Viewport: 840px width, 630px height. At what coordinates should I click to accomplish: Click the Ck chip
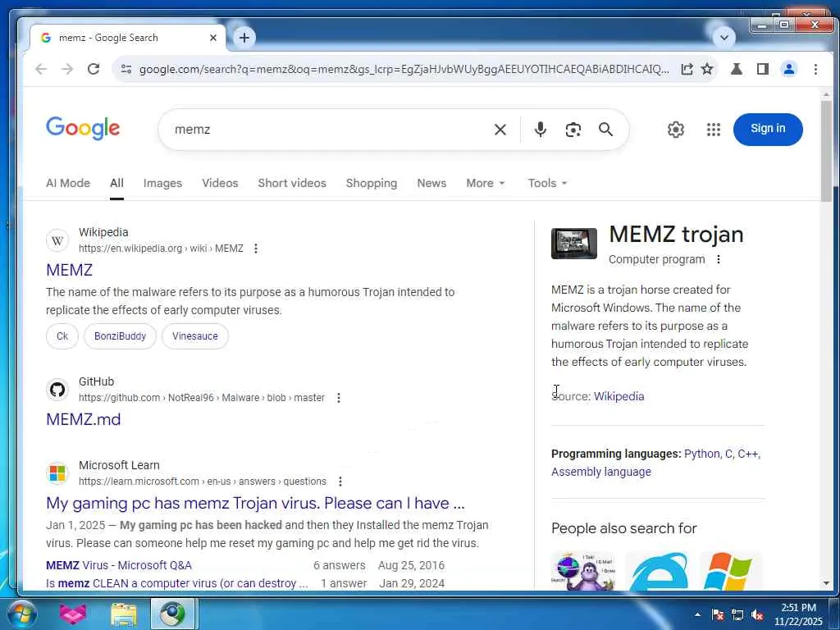click(x=62, y=336)
